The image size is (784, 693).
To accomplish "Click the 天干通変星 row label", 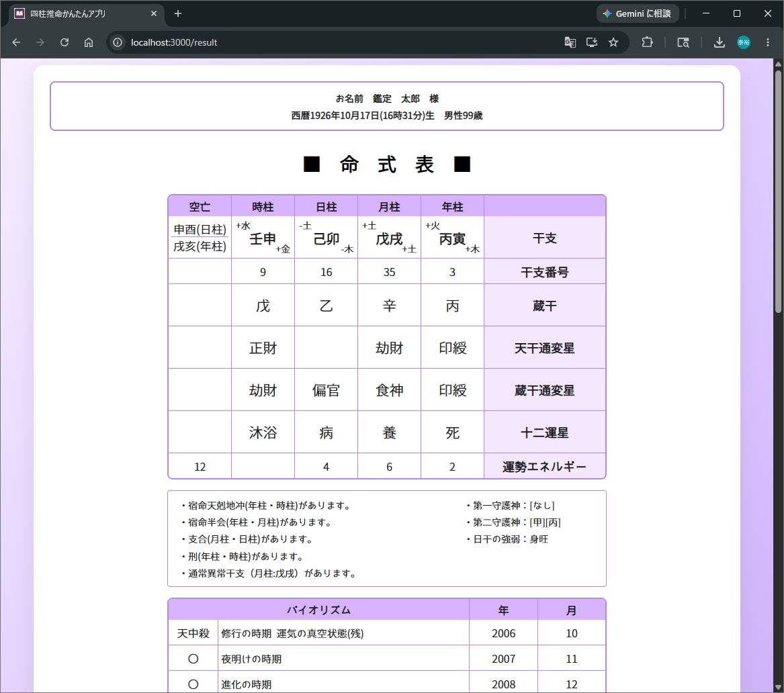I will click(544, 348).
